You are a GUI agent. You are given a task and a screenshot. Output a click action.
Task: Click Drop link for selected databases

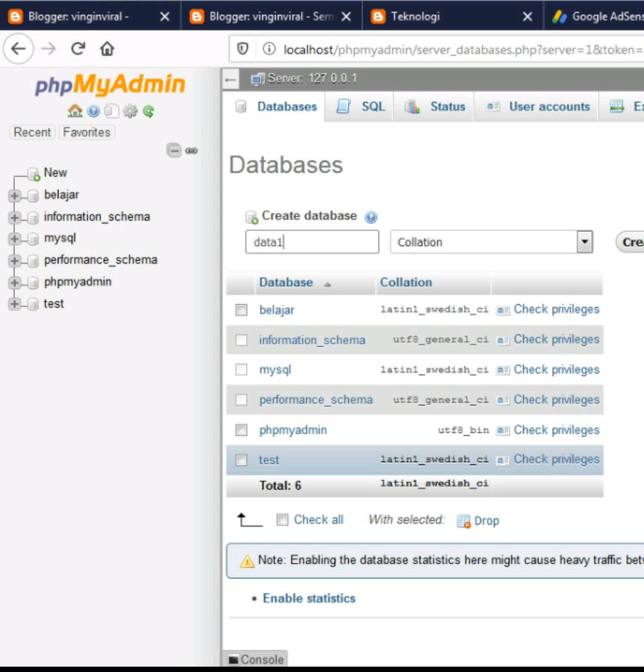(x=487, y=521)
